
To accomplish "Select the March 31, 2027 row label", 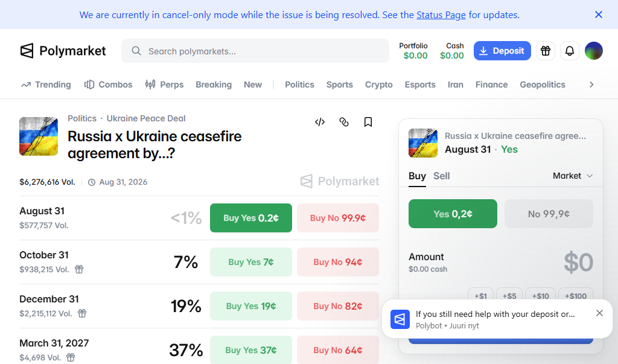I will coord(54,343).
